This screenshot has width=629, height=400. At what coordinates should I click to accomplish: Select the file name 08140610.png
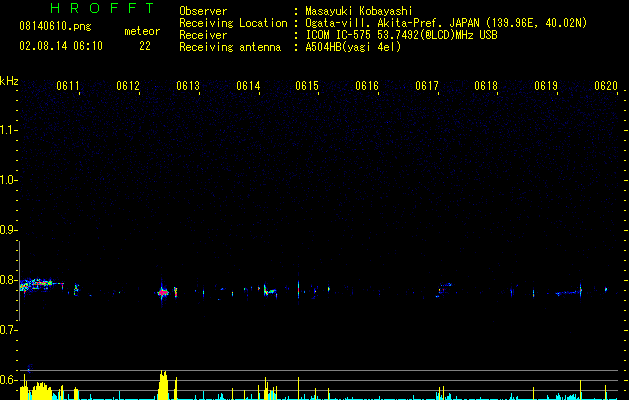click(x=55, y=27)
